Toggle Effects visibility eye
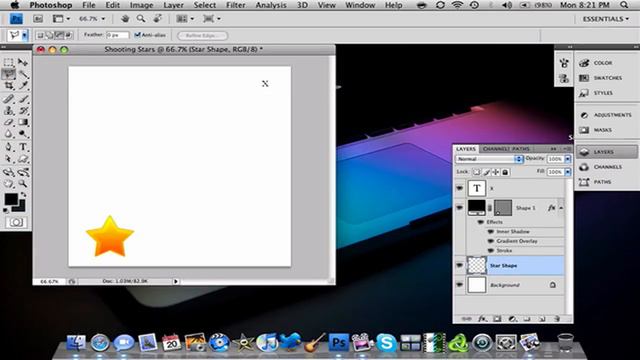This screenshot has width=640, height=360. [x=481, y=222]
